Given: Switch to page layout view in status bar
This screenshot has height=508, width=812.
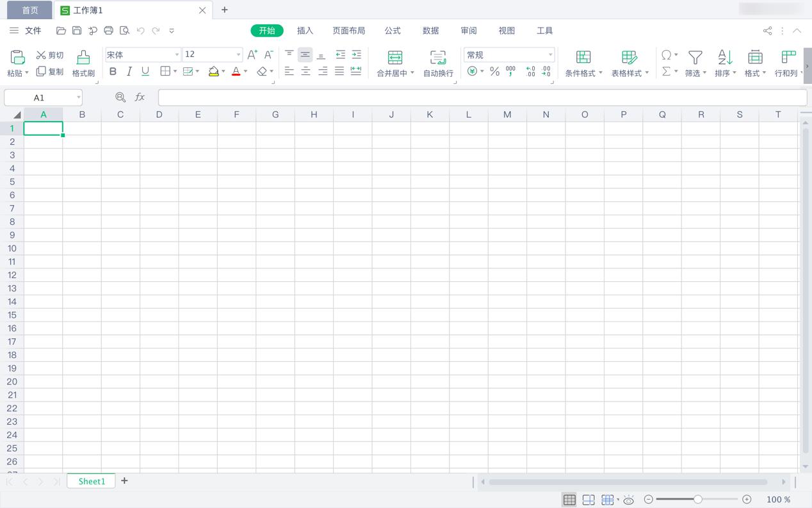Looking at the screenshot, I should [x=589, y=500].
